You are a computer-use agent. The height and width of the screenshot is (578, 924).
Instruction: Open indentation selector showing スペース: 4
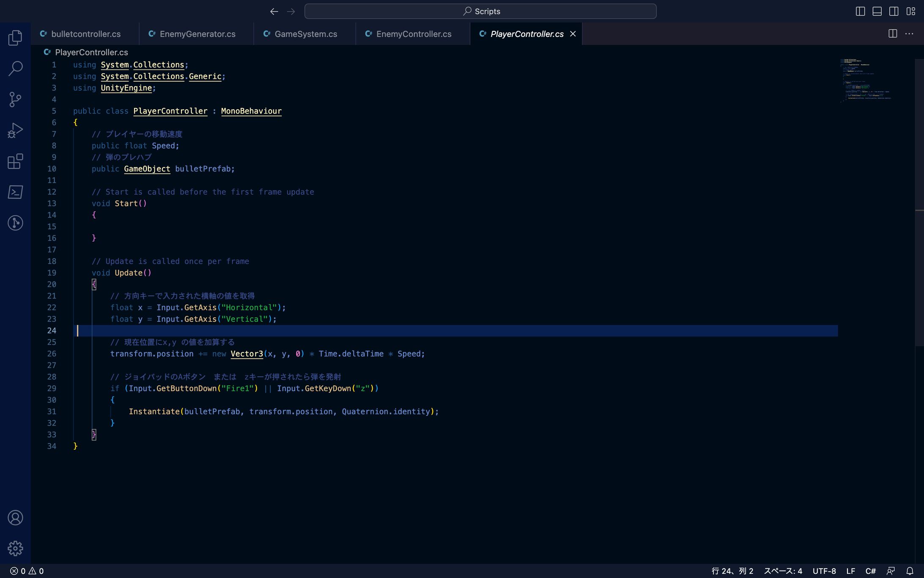[783, 571]
